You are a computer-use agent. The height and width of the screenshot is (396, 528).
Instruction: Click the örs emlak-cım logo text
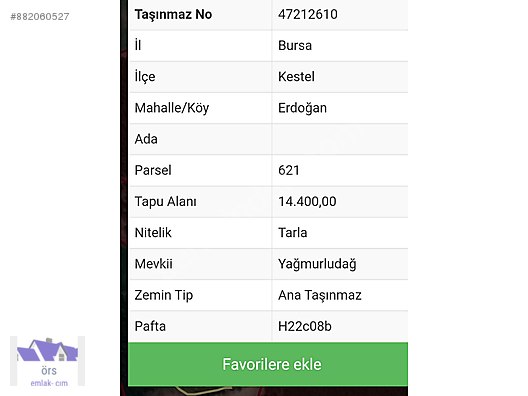click(x=49, y=377)
